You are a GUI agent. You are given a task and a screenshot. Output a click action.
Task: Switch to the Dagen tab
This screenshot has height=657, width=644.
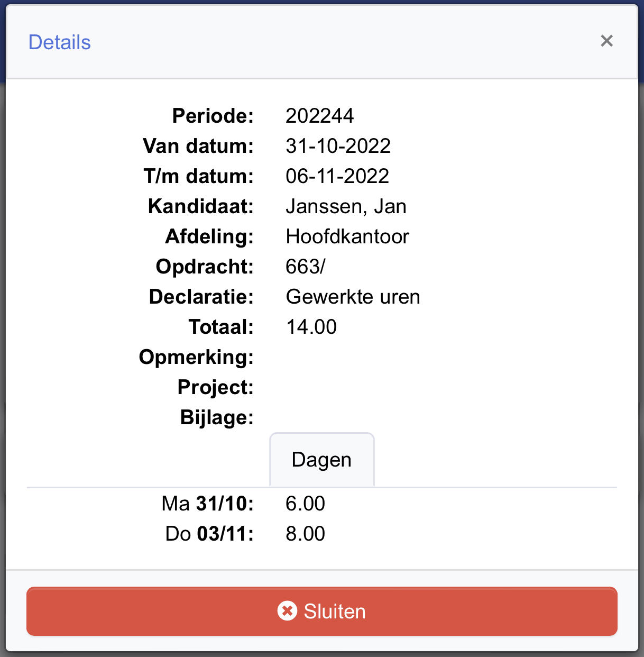point(321,460)
